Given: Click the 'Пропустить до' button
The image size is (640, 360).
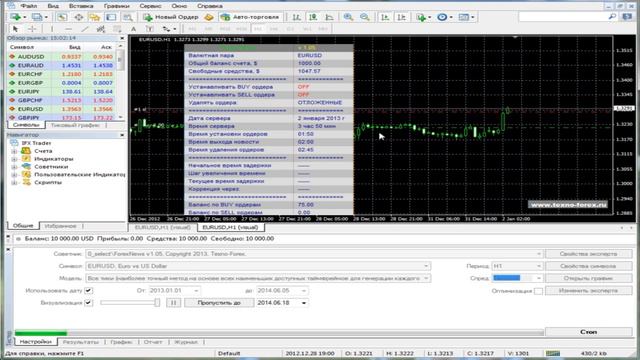Looking at the screenshot, I should coord(219,303).
